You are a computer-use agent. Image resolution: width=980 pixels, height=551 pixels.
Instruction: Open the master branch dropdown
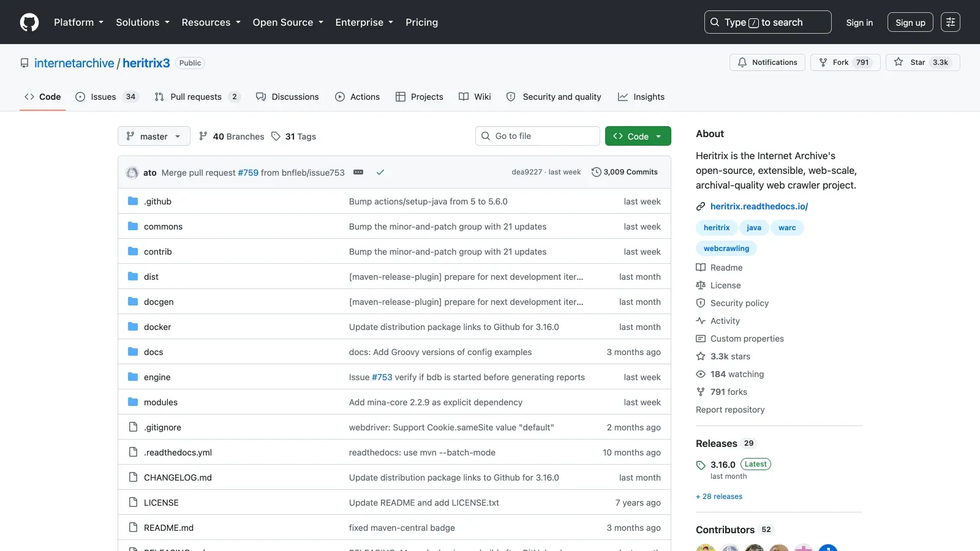154,136
